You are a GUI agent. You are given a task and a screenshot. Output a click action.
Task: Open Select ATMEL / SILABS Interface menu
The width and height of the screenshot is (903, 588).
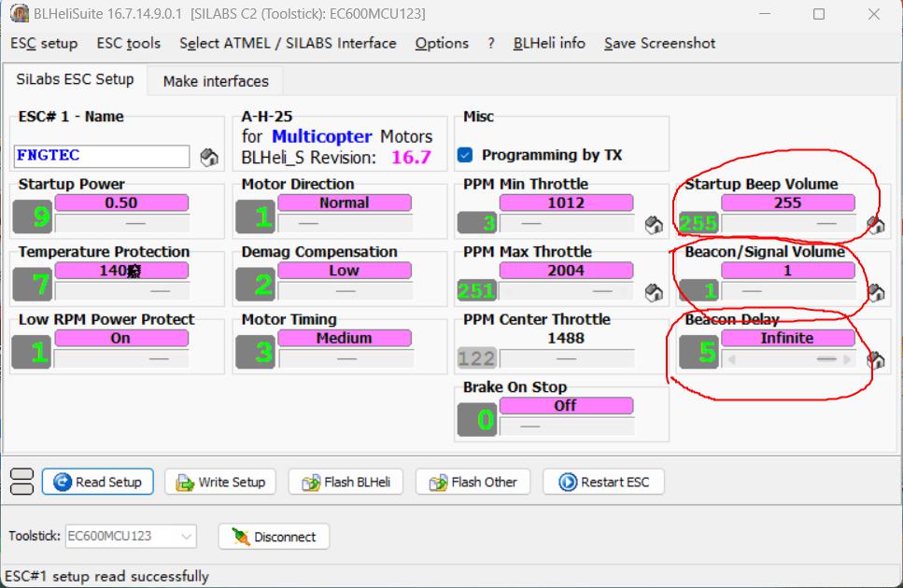tap(288, 43)
